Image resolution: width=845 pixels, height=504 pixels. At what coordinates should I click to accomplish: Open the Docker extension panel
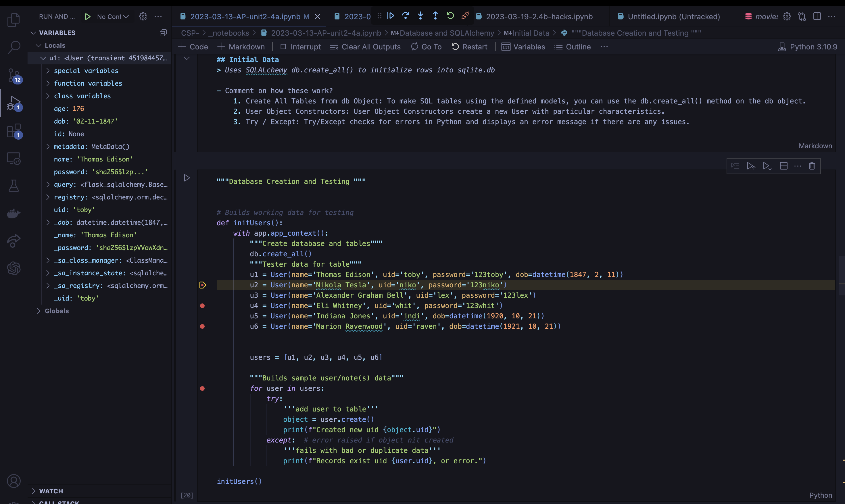(14, 213)
